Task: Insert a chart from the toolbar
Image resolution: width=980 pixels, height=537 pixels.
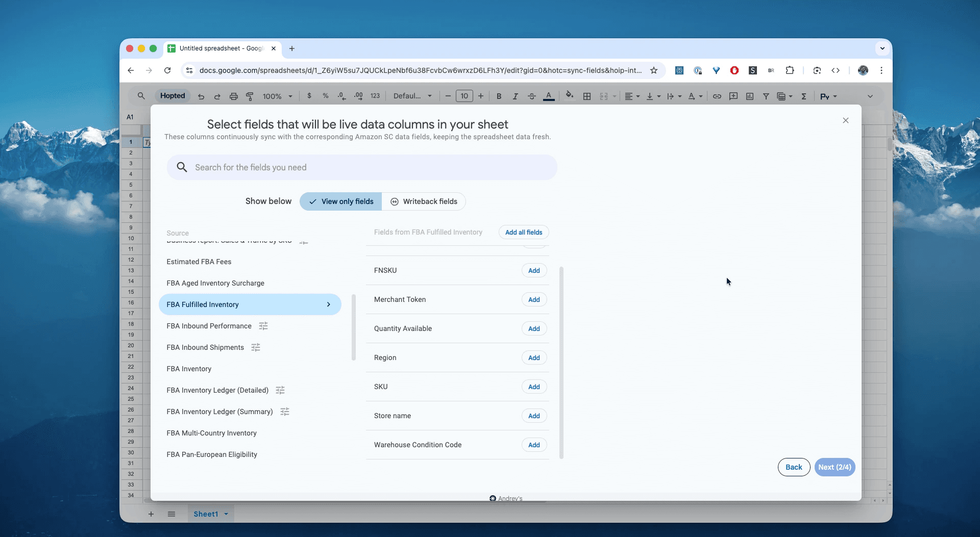Action: pyautogui.click(x=750, y=96)
